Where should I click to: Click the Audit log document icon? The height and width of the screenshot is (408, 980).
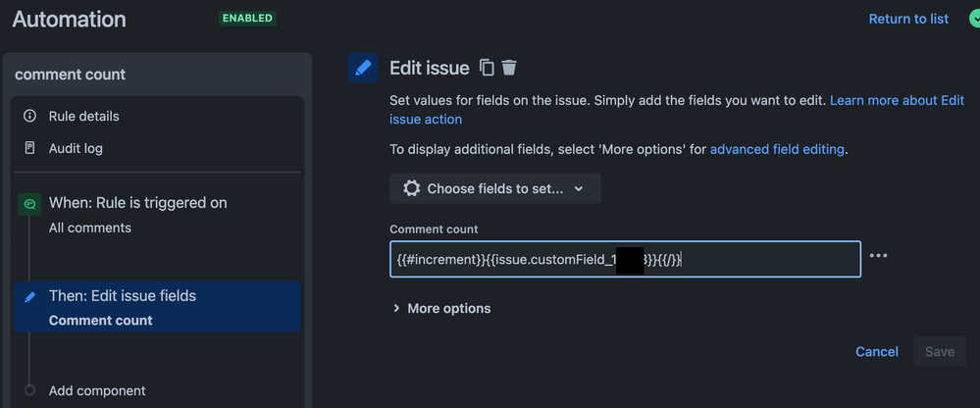pos(29,148)
